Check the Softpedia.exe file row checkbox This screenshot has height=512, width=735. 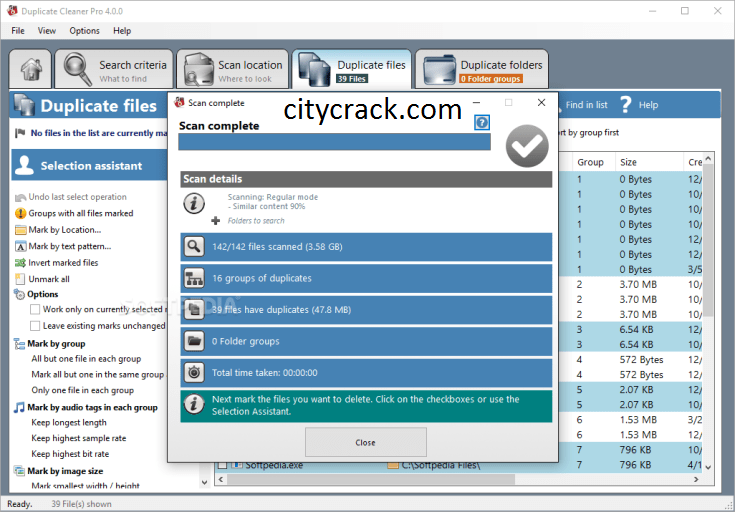[222, 465]
